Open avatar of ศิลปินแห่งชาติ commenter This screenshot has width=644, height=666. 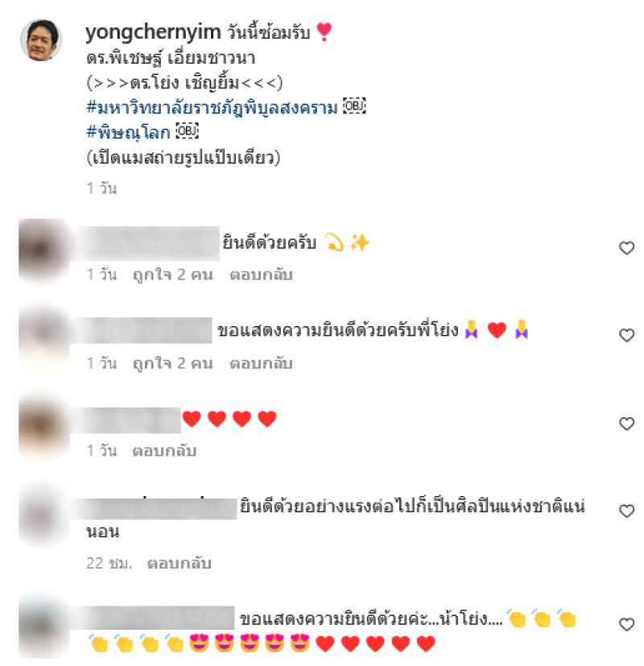click(x=43, y=514)
